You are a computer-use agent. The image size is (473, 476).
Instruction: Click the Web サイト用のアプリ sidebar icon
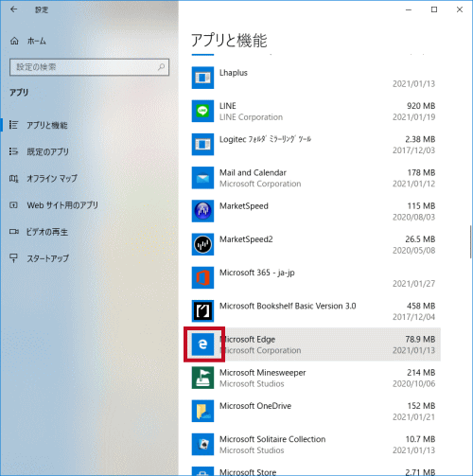13,205
